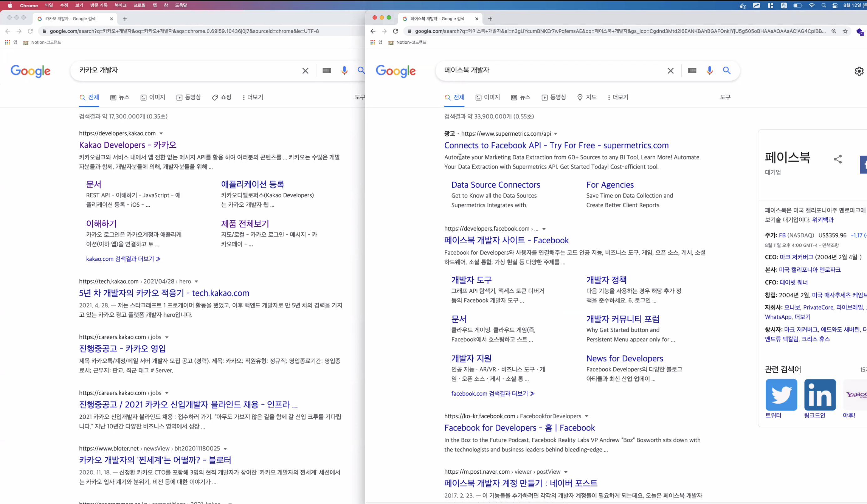This screenshot has height=504, width=867.
Task: Expand dropdown arrow next to developers.kakao.com URL
Action: pyautogui.click(x=161, y=134)
